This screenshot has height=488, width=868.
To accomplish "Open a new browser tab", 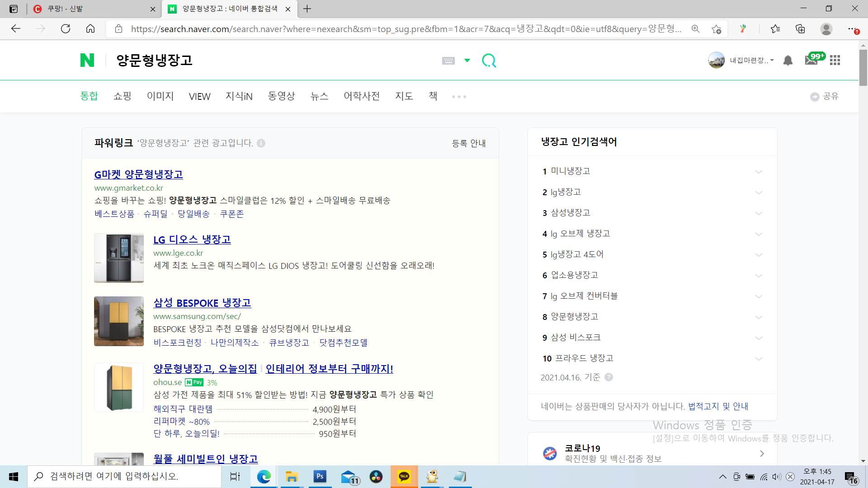I will [307, 9].
